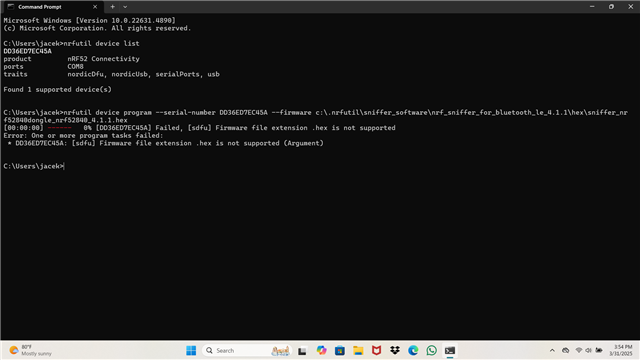Image resolution: width=640 pixels, height=360 pixels.
Task: Open the weather widget showing 80°F
Action: [31, 350]
